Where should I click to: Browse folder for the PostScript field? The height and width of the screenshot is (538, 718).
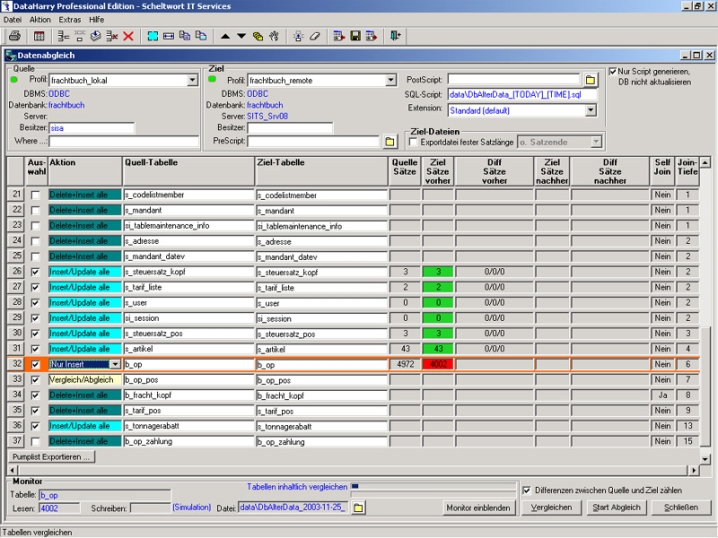tap(590, 79)
